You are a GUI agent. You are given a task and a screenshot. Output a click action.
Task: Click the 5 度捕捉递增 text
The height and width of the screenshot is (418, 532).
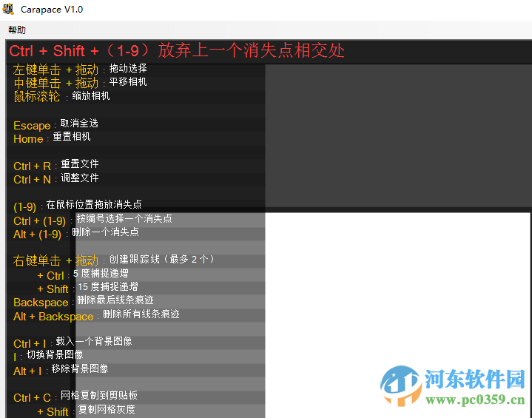coord(101,274)
